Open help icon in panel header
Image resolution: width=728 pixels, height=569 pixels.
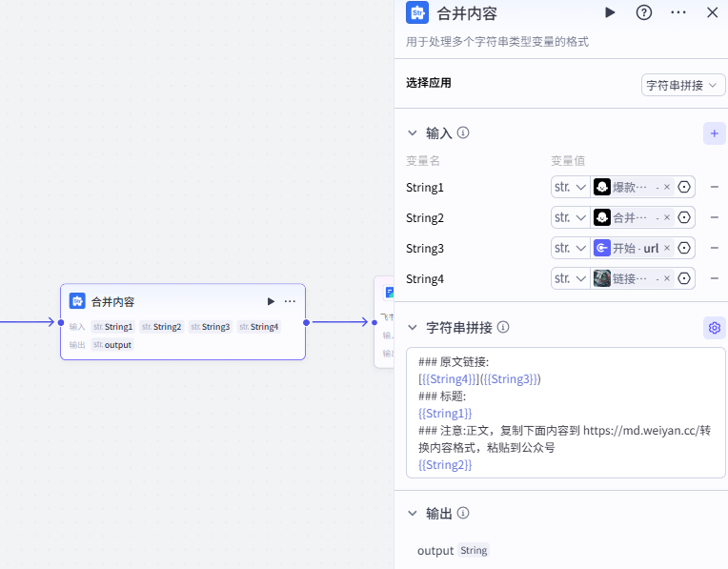[644, 12]
